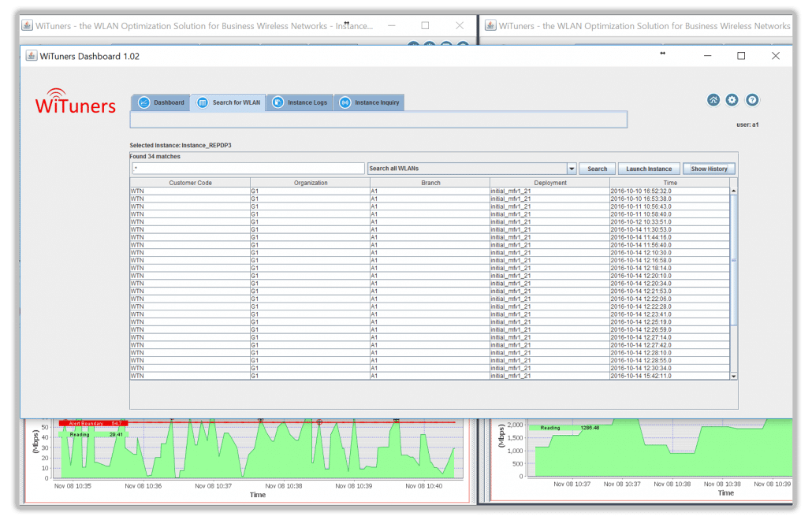The height and width of the screenshot is (520, 812).
Task: Select the row timed 2016-10-14 12:28:55.0
Action: tap(430, 361)
